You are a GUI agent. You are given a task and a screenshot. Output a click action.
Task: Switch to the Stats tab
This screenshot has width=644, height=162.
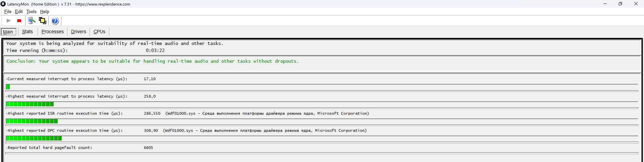pyautogui.click(x=28, y=32)
